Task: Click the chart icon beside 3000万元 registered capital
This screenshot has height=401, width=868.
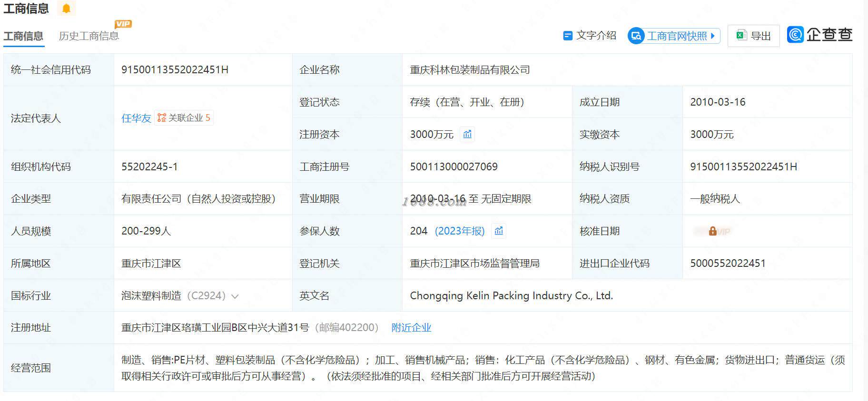Action: pyautogui.click(x=467, y=134)
